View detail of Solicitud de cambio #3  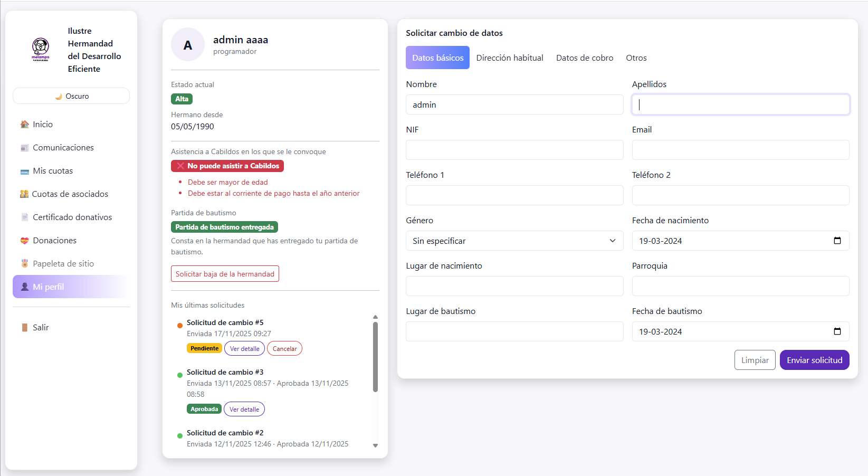point(244,409)
